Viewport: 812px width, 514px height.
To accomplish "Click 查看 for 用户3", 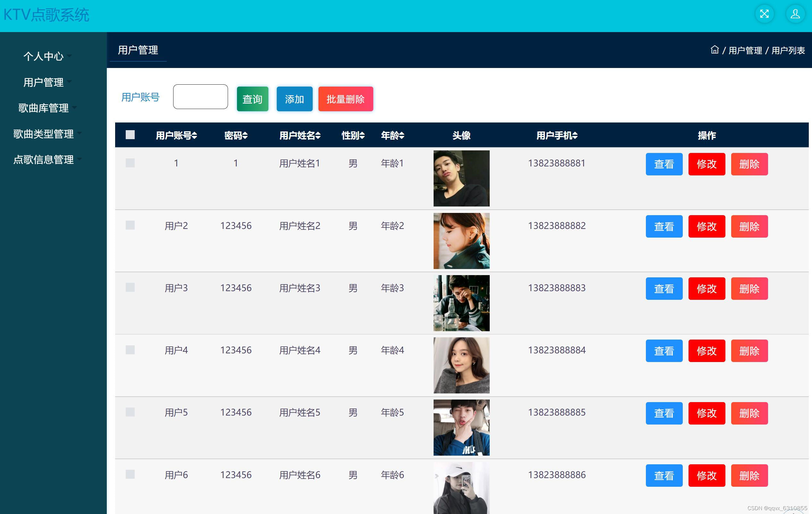I will [x=664, y=289].
